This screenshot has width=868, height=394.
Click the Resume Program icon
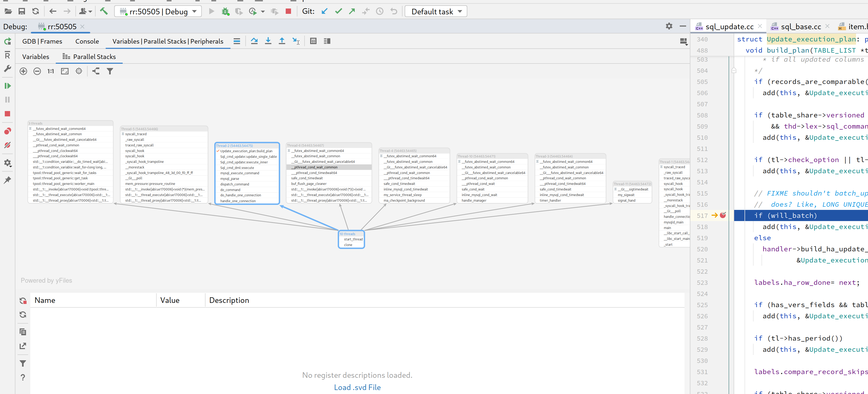7,86
